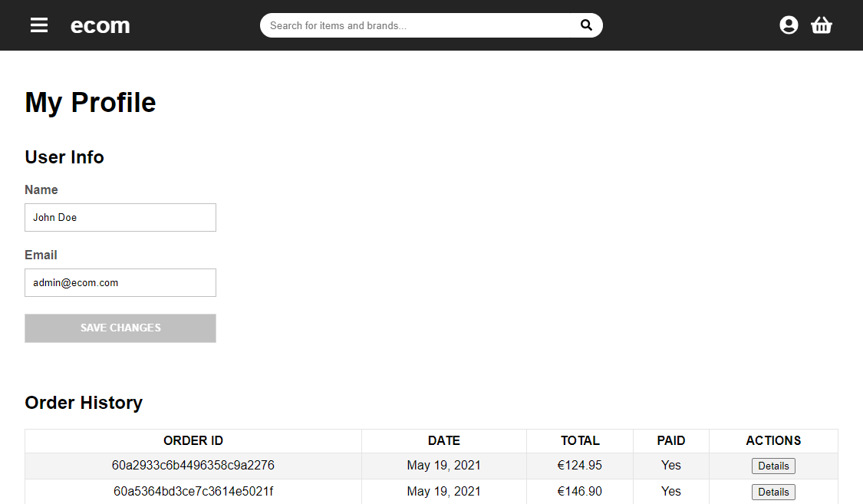Click the ORDER ID column header
This screenshot has width=863, height=504.
(193, 441)
